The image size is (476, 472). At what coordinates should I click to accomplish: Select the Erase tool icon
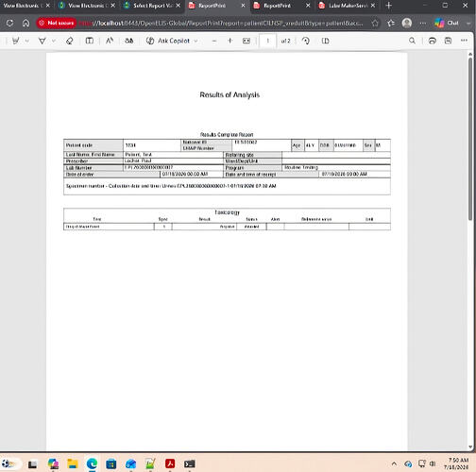click(x=70, y=41)
